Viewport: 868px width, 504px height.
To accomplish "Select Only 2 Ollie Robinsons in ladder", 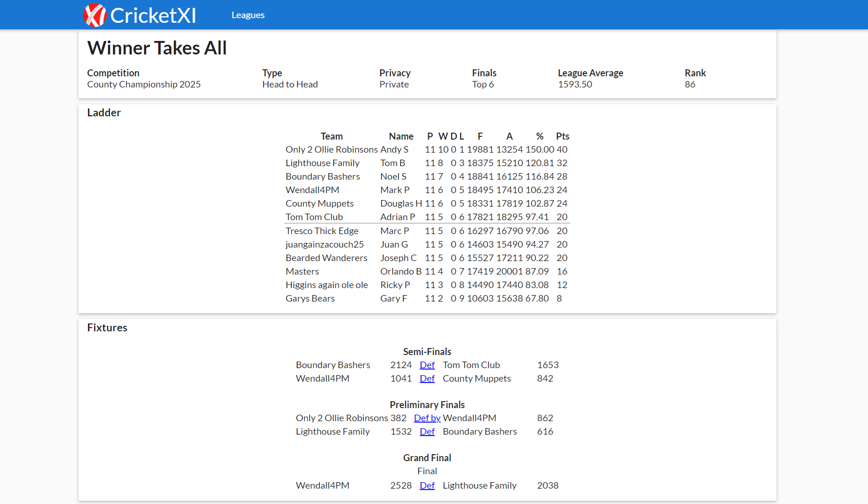I will click(331, 150).
